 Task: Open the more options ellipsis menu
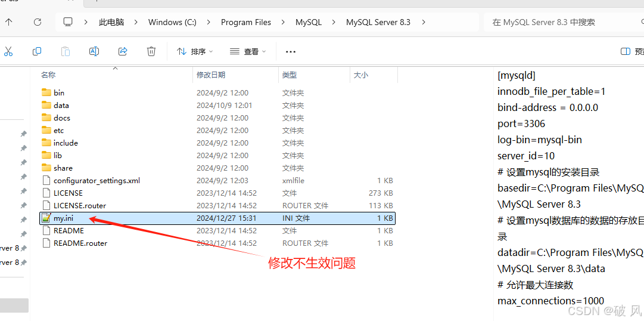coord(290,52)
